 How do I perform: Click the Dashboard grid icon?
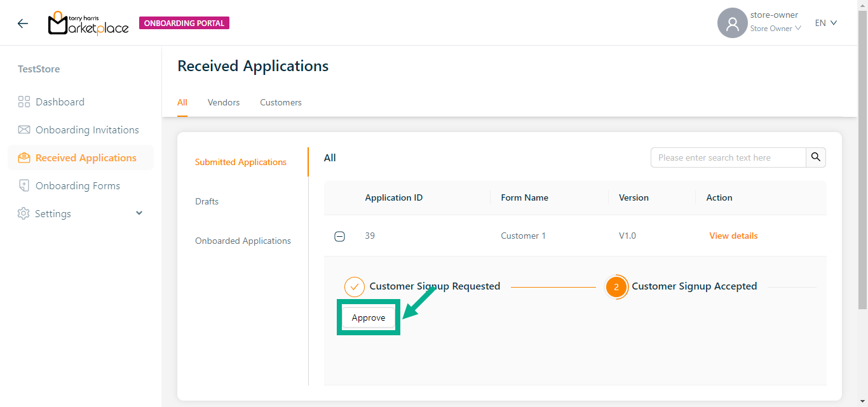(x=24, y=102)
